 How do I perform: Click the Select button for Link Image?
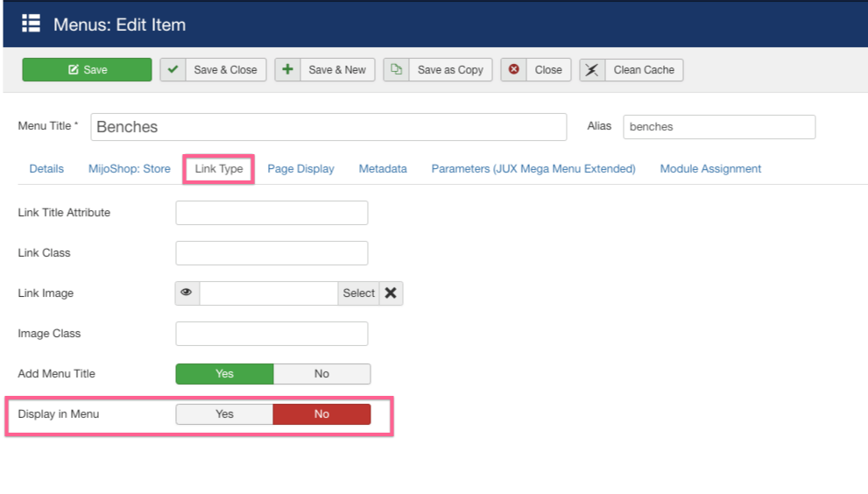(358, 293)
